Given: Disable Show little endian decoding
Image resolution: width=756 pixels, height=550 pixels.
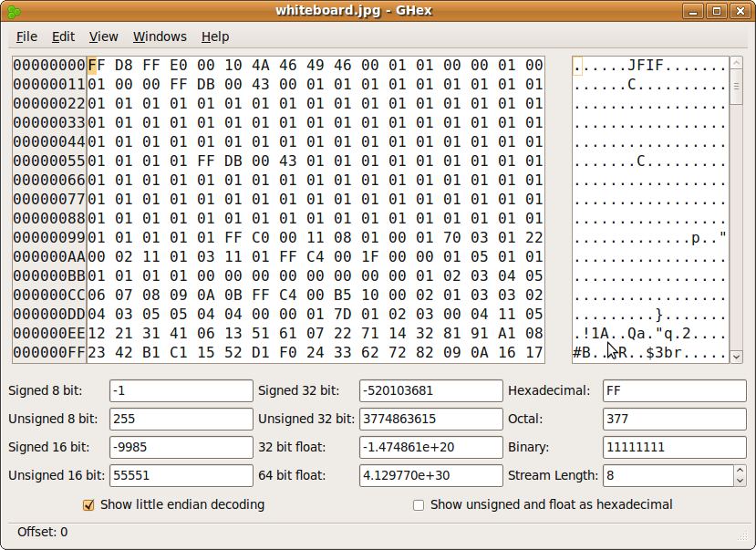Looking at the screenshot, I should (88, 504).
